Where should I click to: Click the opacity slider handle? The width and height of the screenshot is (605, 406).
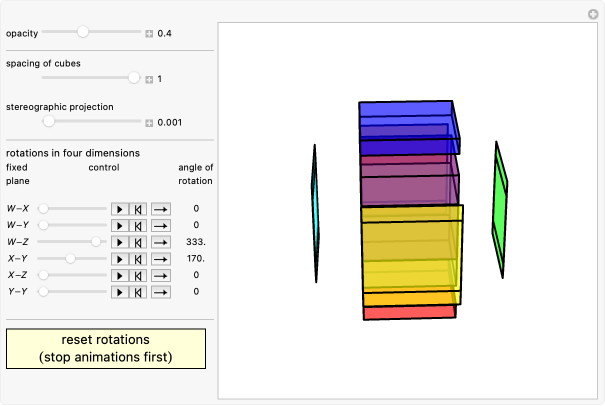click(x=83, y=33)
